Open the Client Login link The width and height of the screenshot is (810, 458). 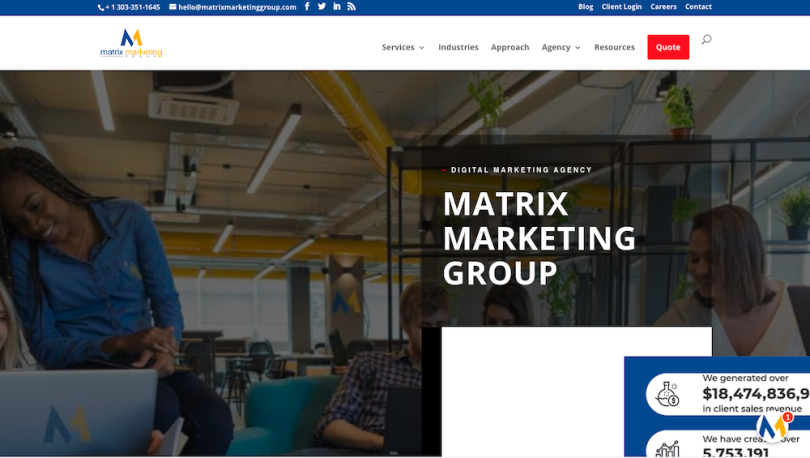[621, 7]
